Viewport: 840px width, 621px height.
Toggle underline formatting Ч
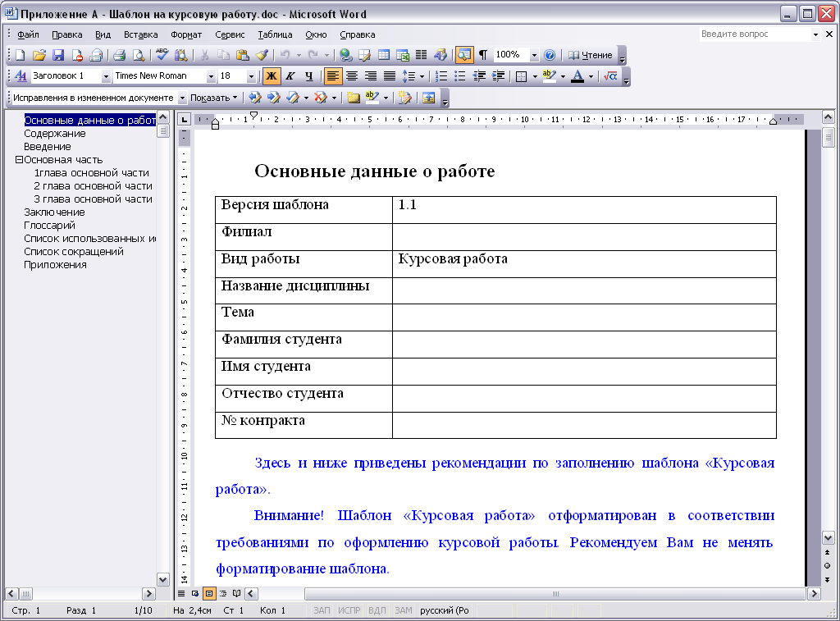309,76
